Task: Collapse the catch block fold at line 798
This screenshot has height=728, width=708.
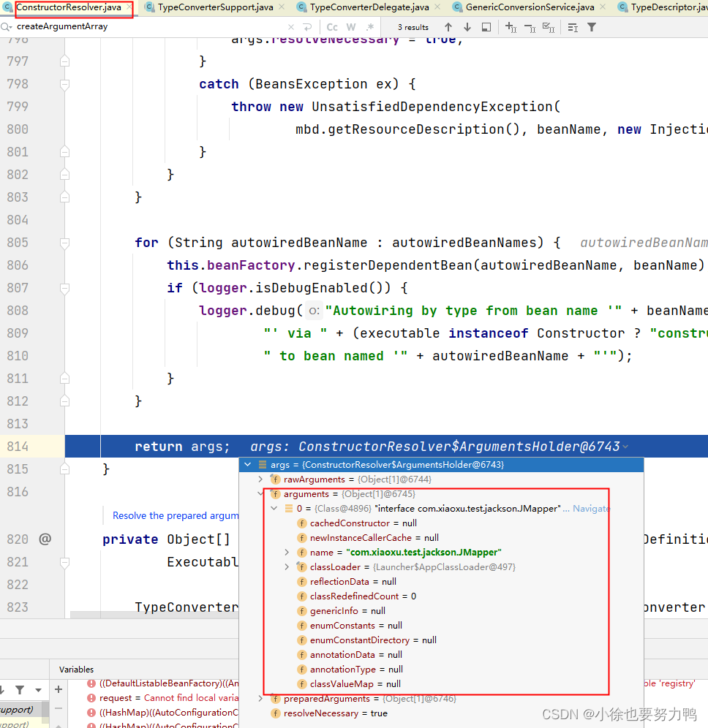Action: point(64,84)
